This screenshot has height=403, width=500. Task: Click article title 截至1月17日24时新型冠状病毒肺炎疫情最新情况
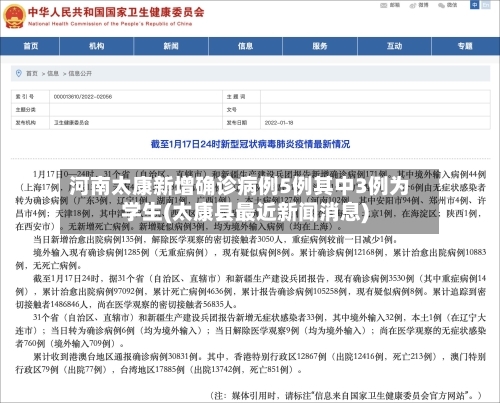tap(250, 144)
